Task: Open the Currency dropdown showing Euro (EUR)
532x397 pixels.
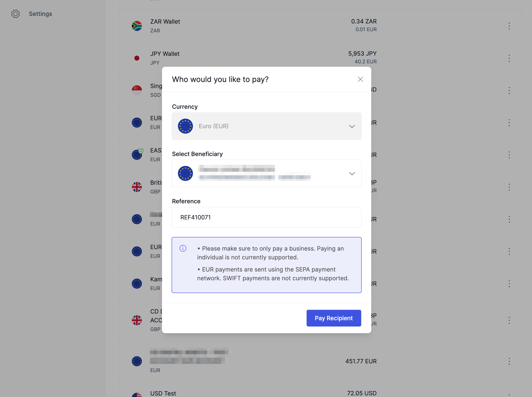Action: [x=266, y=126]
